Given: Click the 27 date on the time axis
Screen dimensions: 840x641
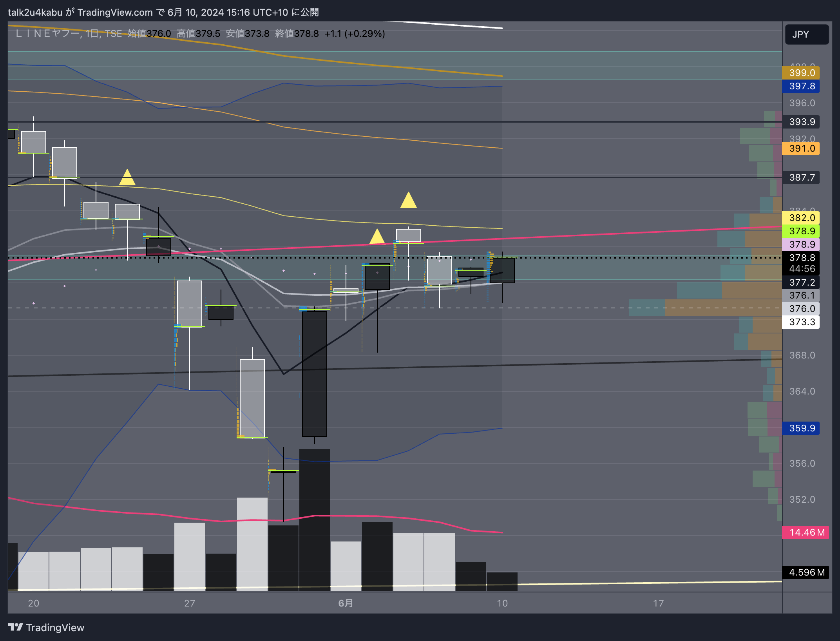Looking at the screenshot, I should click(190, 603).
